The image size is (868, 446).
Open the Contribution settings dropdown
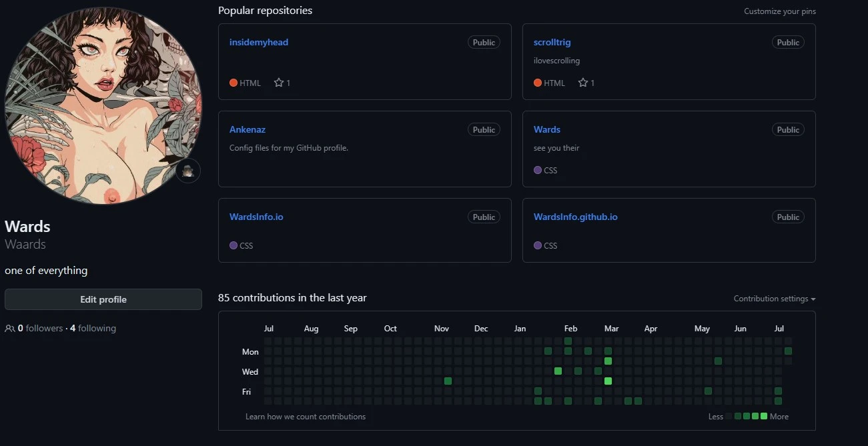[774, 299]
